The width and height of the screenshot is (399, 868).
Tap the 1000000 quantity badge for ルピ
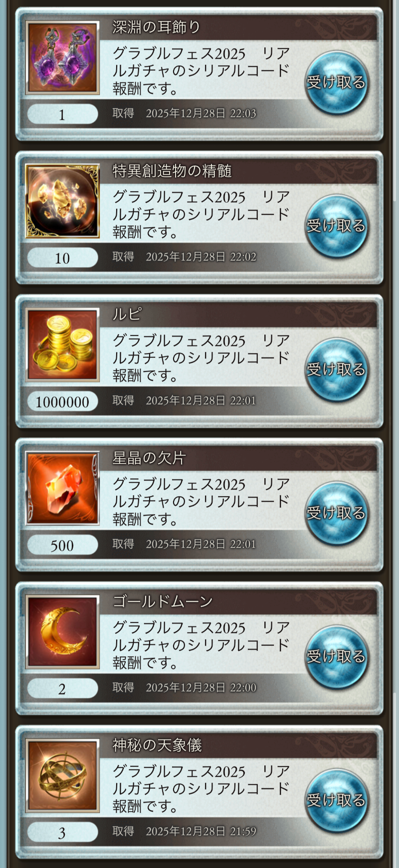(x=62, y=401)
